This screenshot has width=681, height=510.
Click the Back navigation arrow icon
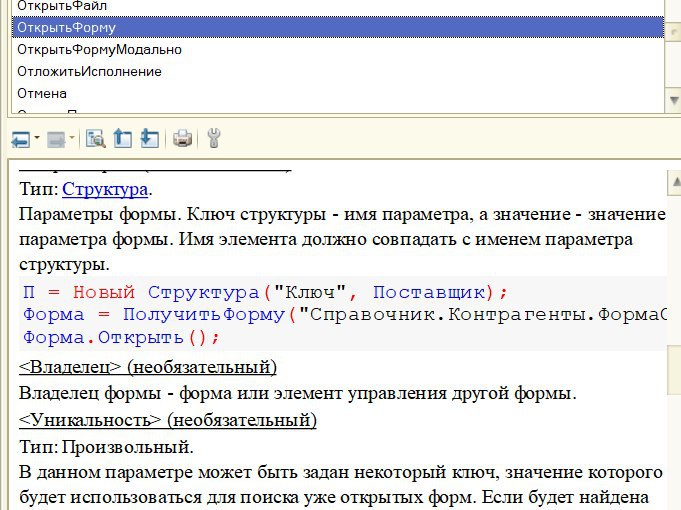pos(21,139)
